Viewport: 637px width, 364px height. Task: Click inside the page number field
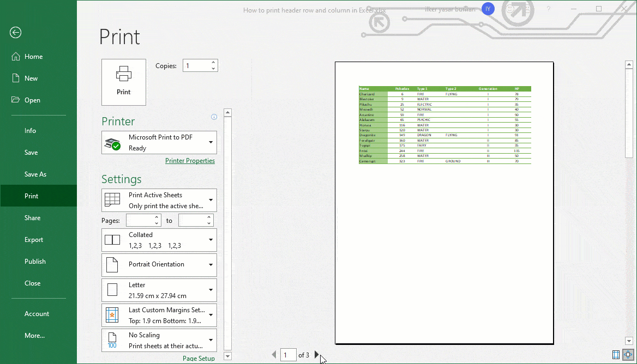288,354
